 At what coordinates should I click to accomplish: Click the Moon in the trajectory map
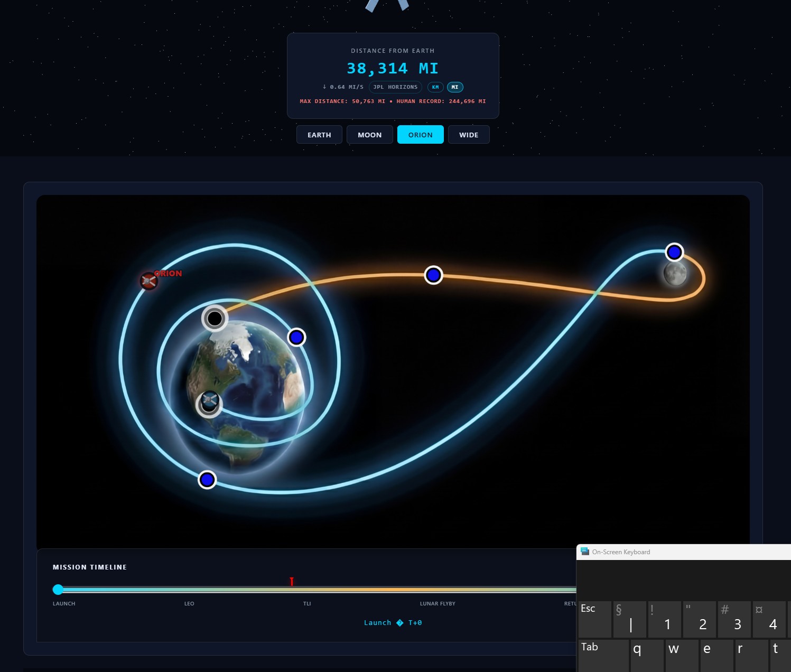point(675,274)
